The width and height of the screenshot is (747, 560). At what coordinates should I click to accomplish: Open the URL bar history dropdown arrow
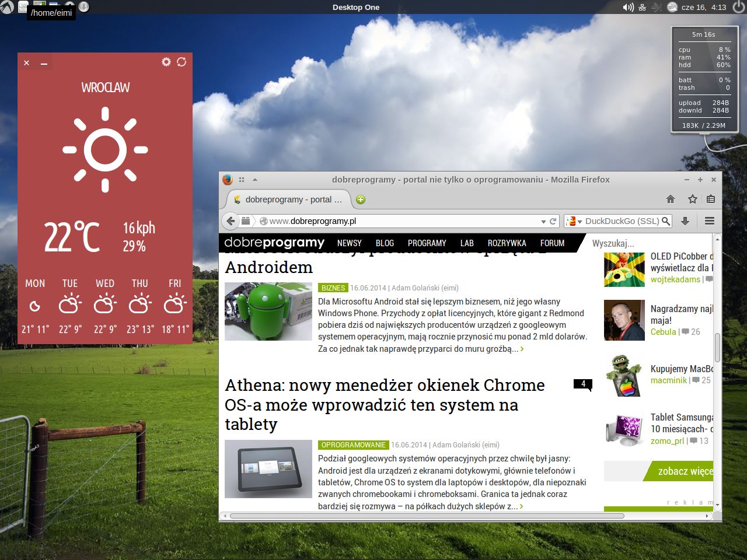pyautogui.click(x=543, y=222)
